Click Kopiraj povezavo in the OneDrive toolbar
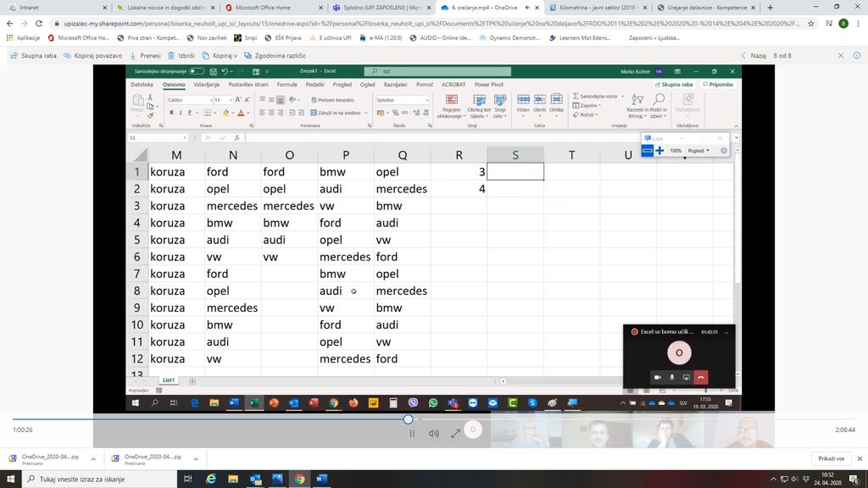 click(93, 55)
